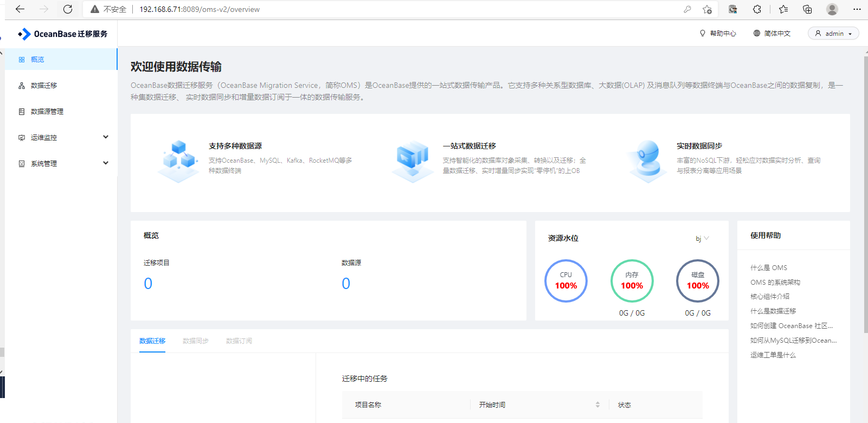Click the browser forward arrow
The height and width of the screenshot is (423, 868).
click(x=44, y=9)
